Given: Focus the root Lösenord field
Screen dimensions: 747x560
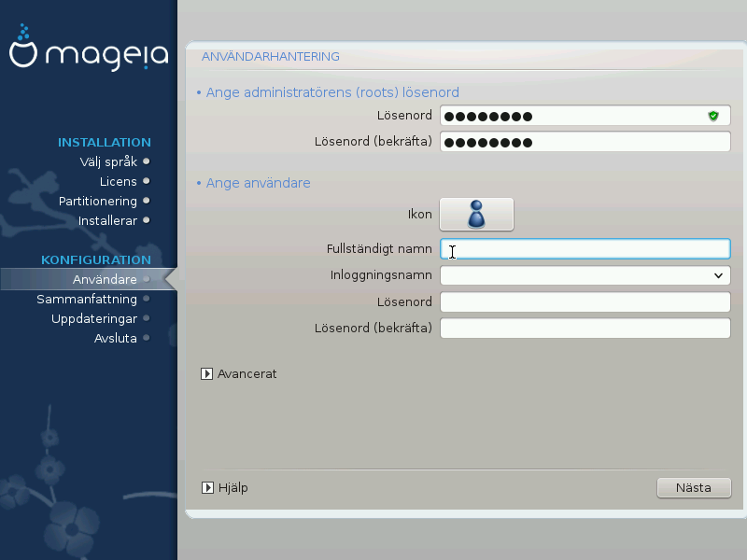Looking at the screenshot, I should click(x=585, y=116).
